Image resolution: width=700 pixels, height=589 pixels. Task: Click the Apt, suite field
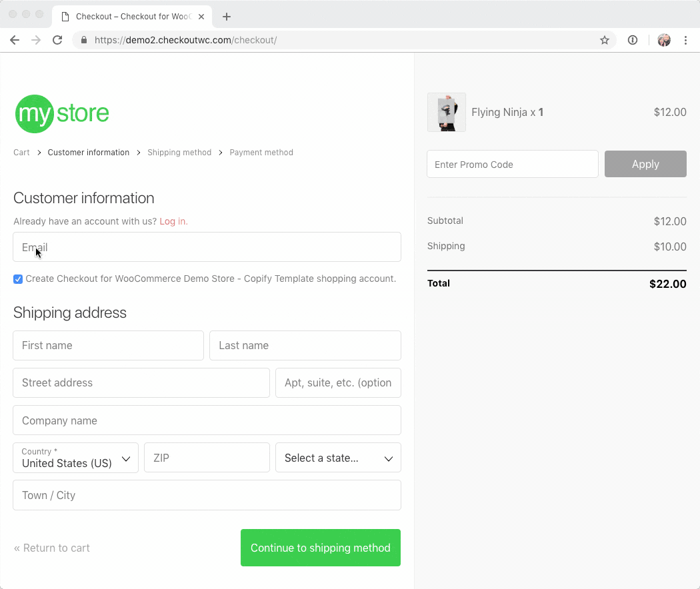coord(339,383)
